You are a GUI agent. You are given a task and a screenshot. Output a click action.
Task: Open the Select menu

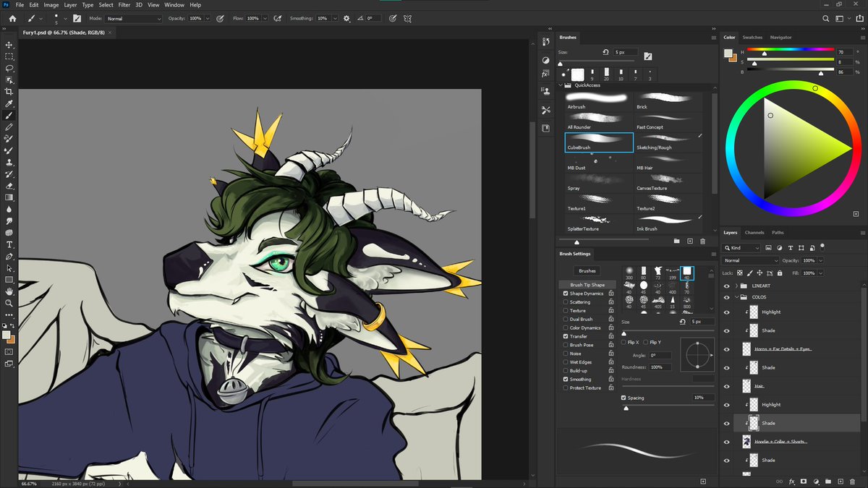106,5
